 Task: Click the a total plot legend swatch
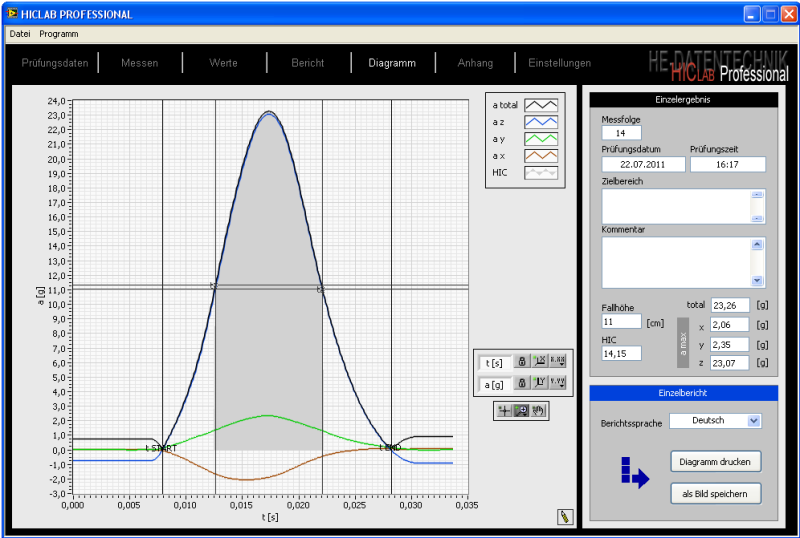541,104
